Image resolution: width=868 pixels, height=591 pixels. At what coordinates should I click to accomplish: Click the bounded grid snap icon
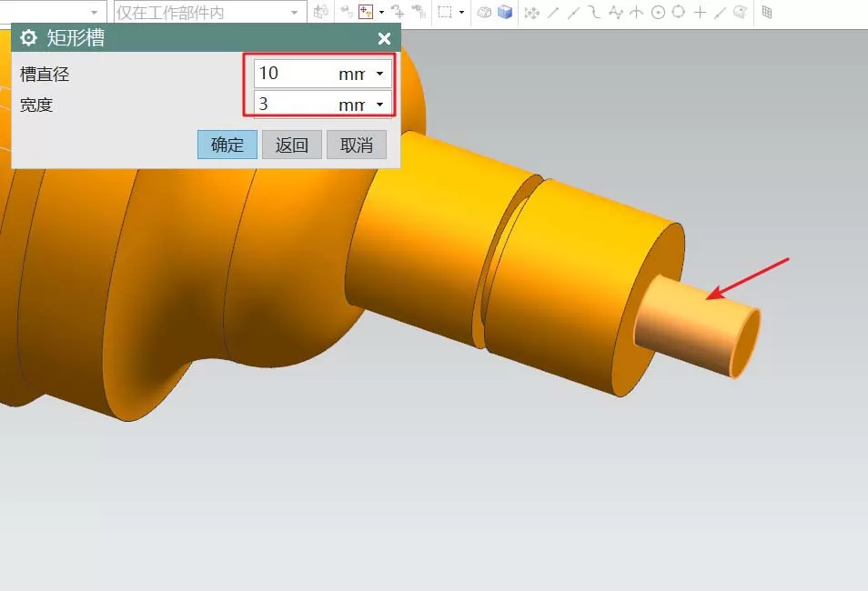[767, 12]
